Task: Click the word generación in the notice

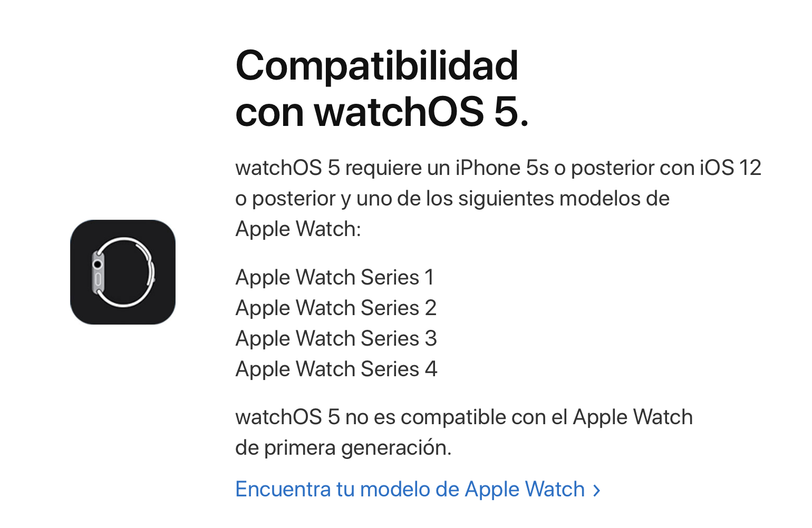Action: pyautogui.click(x=397, y=448)
